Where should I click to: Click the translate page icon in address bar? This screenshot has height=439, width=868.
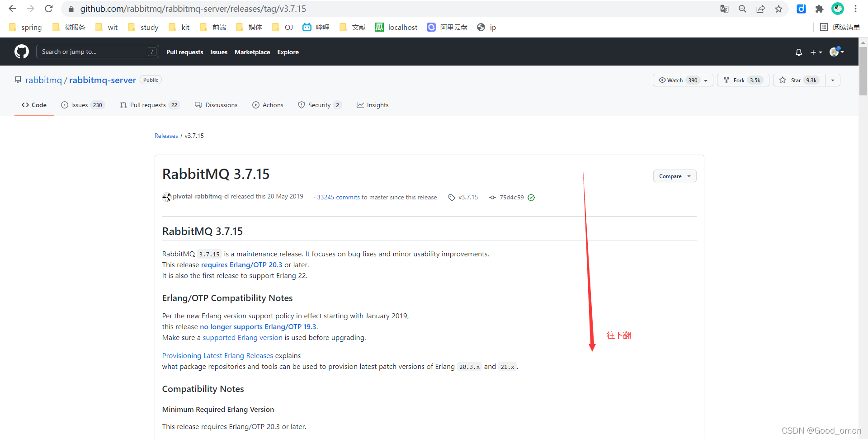pos(724,9)
